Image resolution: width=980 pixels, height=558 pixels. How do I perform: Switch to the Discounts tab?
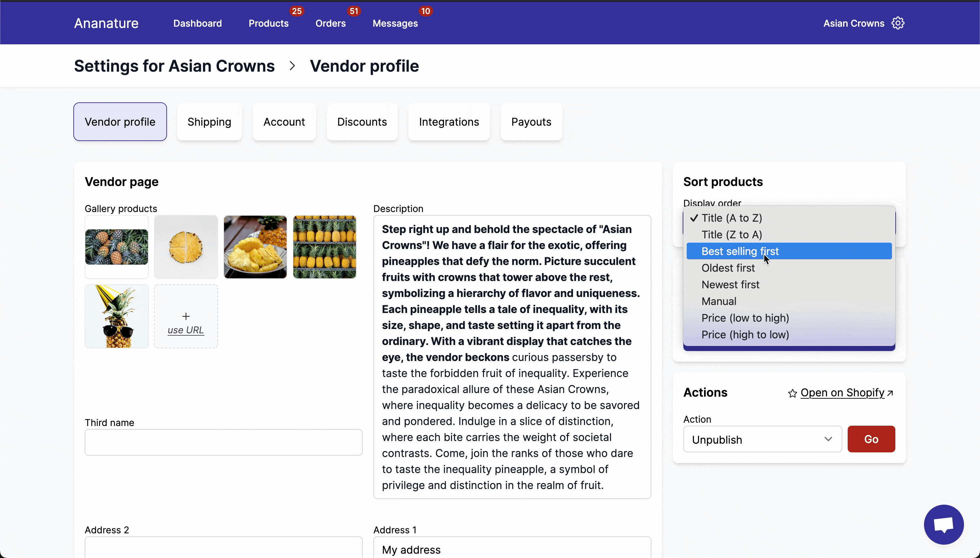tap(362, 121)
